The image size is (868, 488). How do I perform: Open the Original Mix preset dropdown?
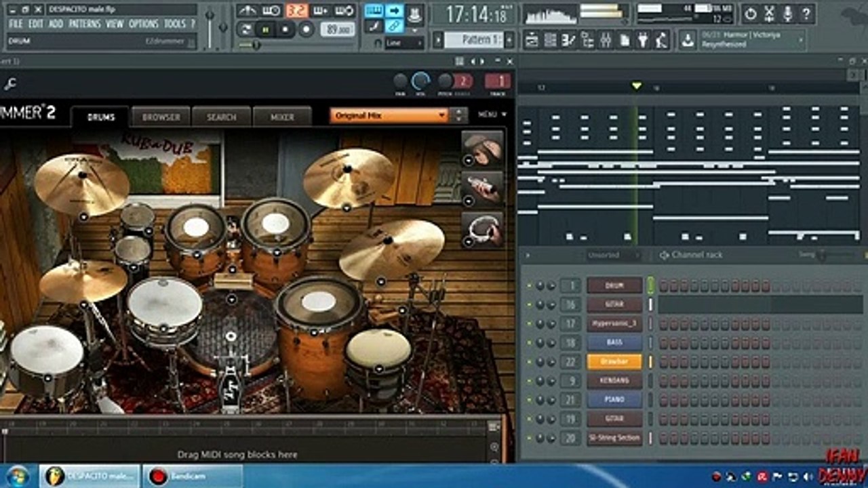[389, 115]
